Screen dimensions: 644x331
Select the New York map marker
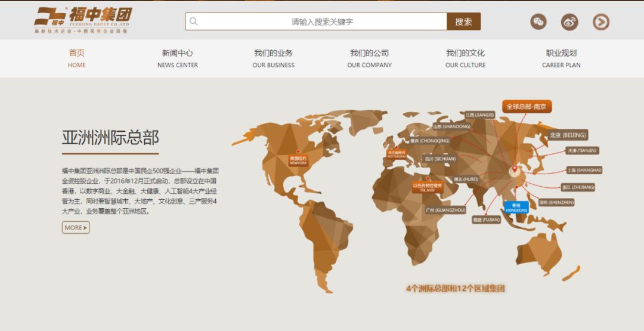click(298, 160)
